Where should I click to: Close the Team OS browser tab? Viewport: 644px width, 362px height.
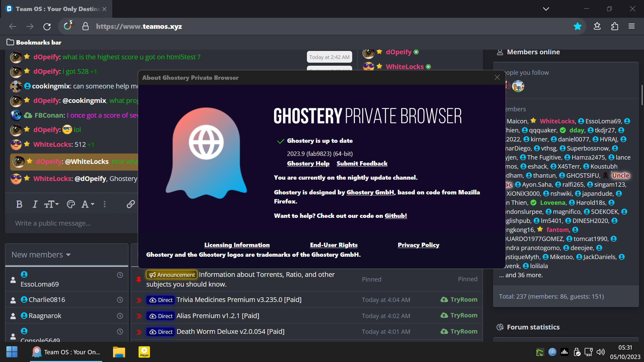[x=104, y=9]
